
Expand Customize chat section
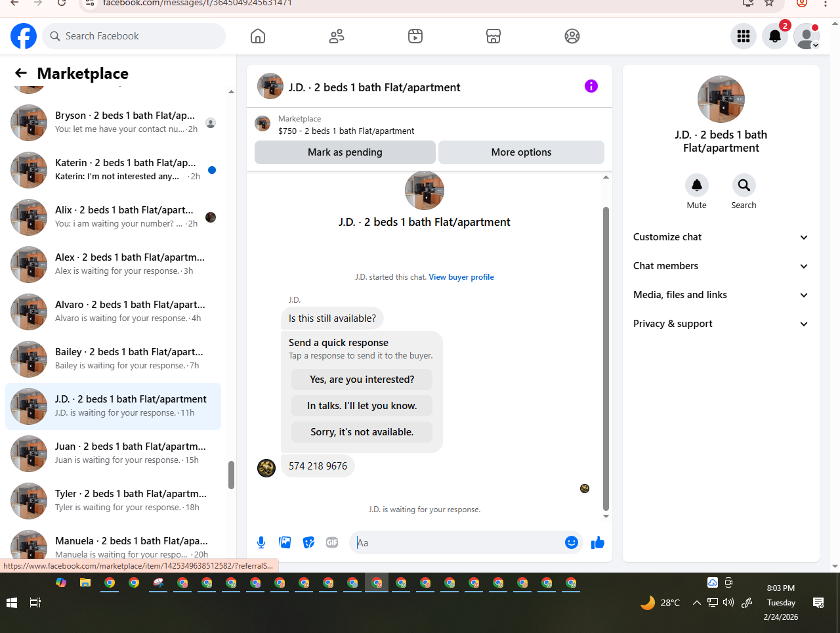pyautogui.click(x=721, y=237)
